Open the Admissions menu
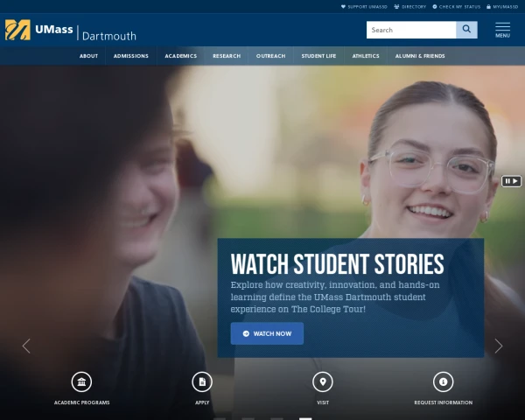The image size is (525, 420). 131,56
